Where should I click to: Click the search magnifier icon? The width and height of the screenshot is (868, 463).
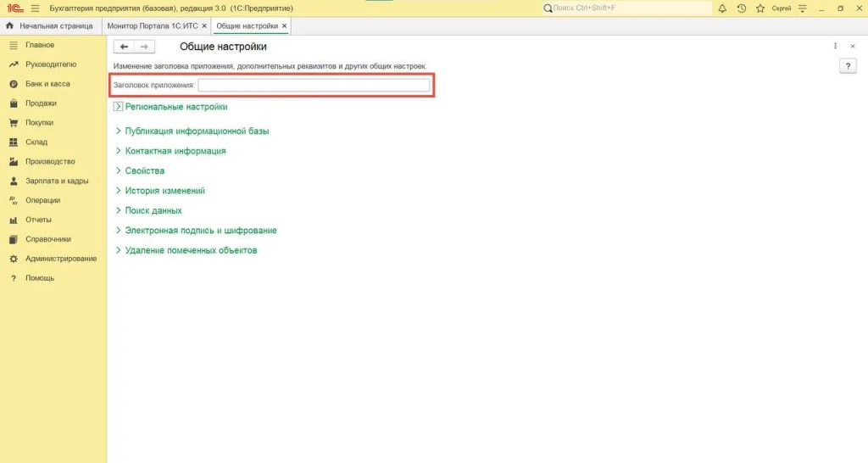pyautogui.click(x=548, y=8)
